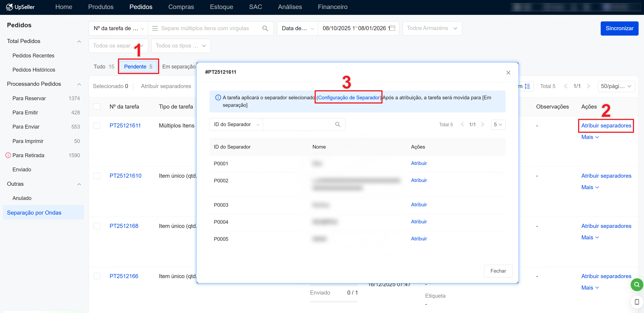Collapse the Processando Pedidos section
This screenshot has width=644, height=313.
(x=79, y=84)
